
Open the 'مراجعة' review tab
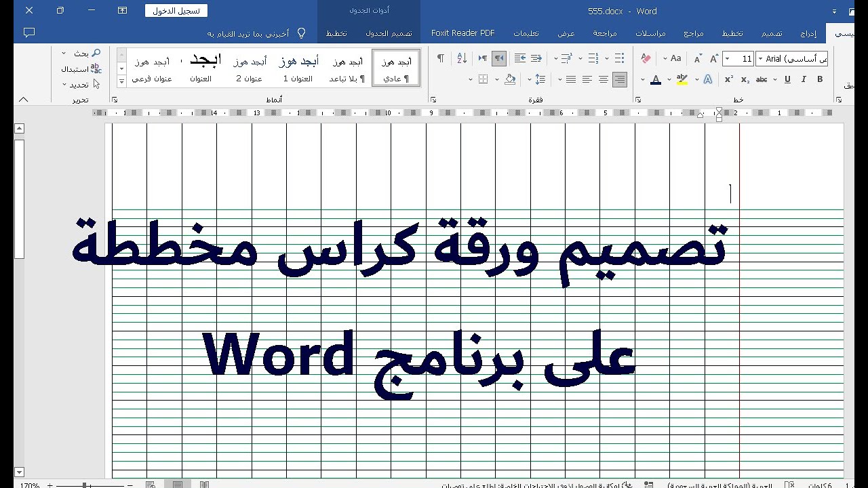605,33
